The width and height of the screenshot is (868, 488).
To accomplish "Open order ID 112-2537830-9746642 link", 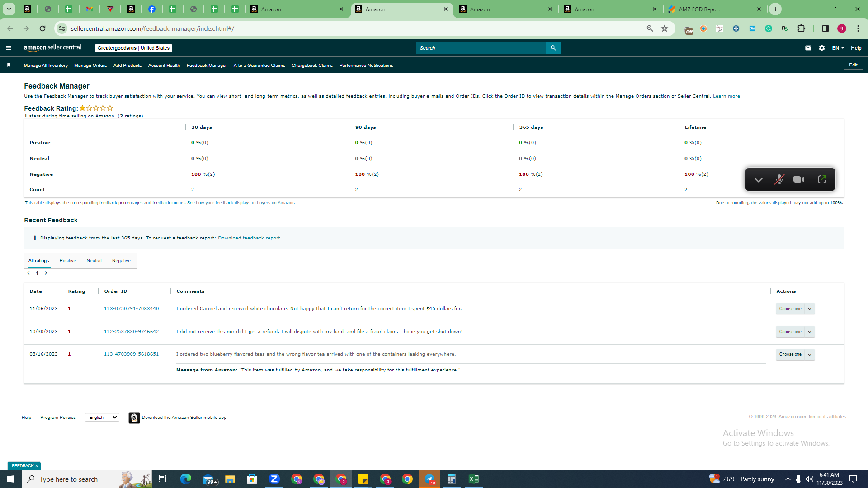I will 132,332.
